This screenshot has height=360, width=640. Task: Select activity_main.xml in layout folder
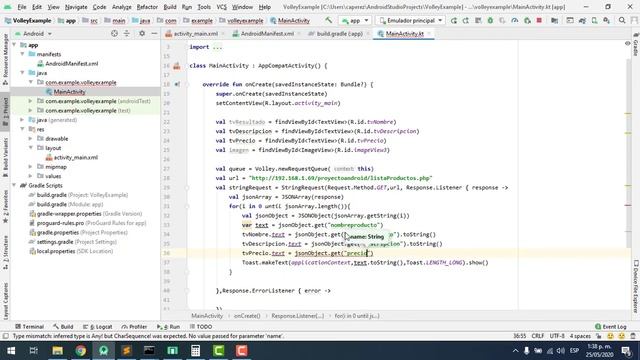[x=76, y=158]
